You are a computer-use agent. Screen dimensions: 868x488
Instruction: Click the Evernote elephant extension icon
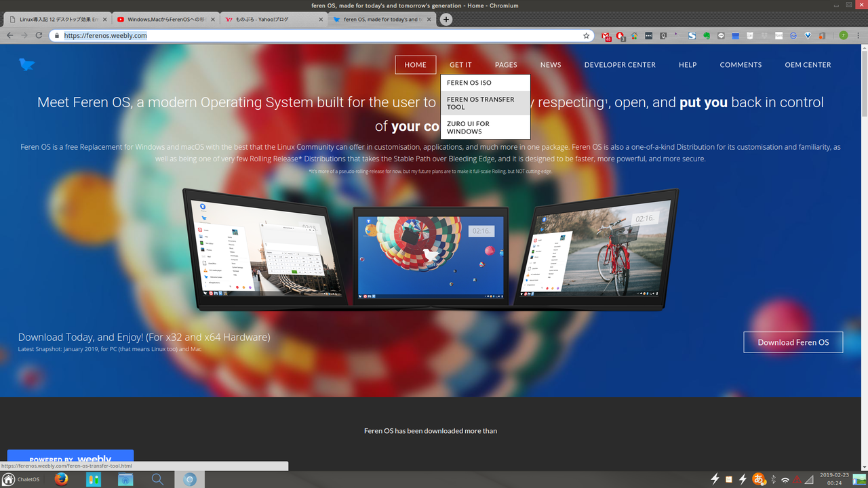tap(706, 35)
